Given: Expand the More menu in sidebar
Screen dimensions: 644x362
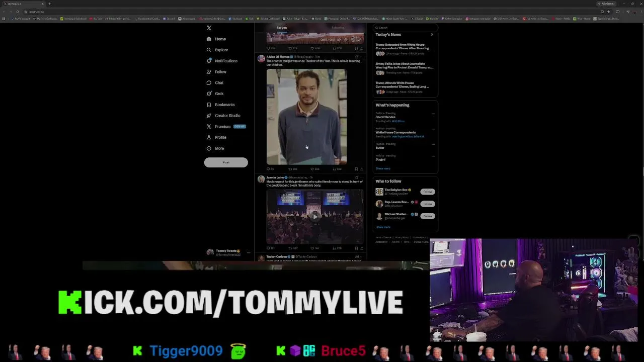Looking at the screenshot, I should click(216, 148).
